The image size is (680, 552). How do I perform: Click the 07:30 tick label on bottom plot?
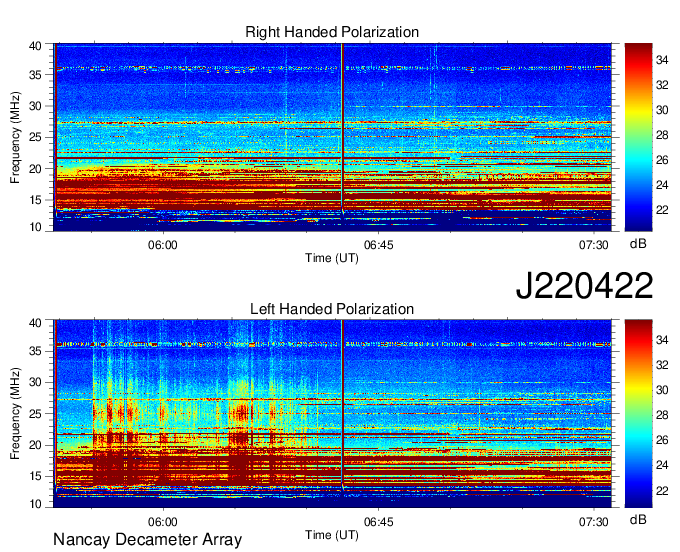coord(594,522)
